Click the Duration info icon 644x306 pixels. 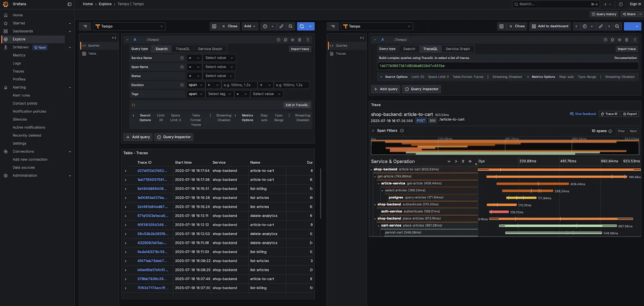click(182, 85)
